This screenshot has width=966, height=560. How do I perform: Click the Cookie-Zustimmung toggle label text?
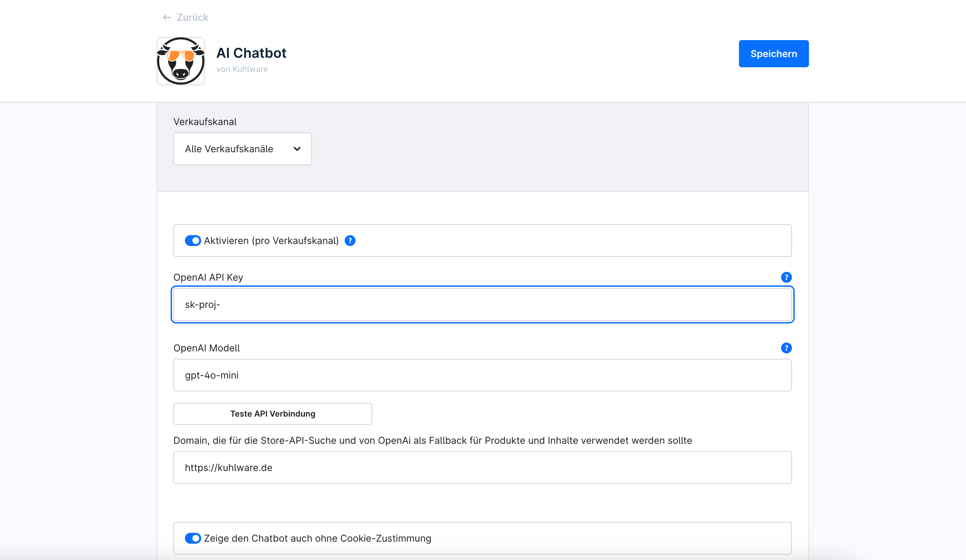click(317, 538)
